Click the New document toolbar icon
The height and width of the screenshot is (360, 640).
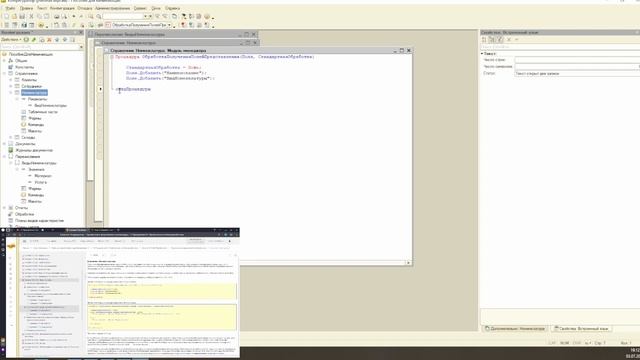pos(6,16)
